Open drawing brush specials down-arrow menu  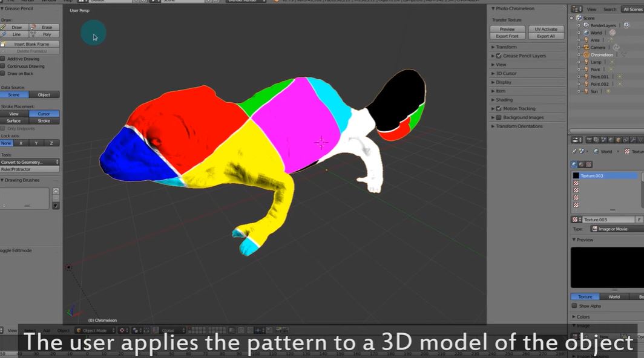coord(56,206)
